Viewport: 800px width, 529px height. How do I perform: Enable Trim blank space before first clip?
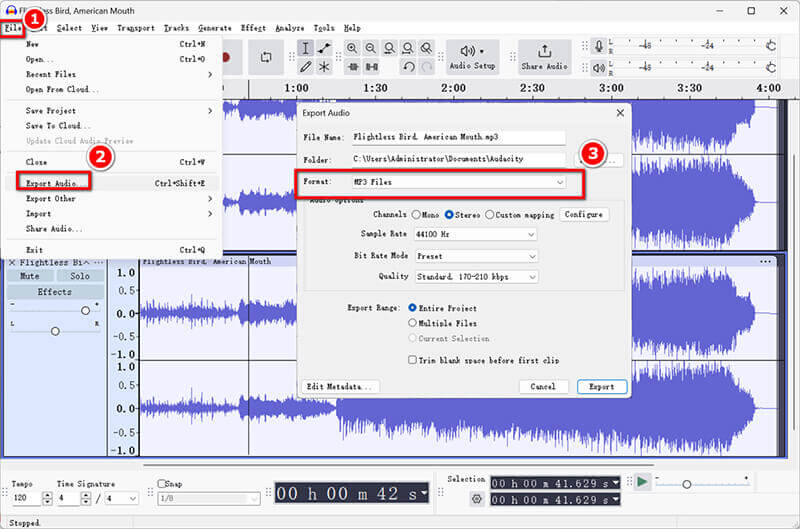412,360
